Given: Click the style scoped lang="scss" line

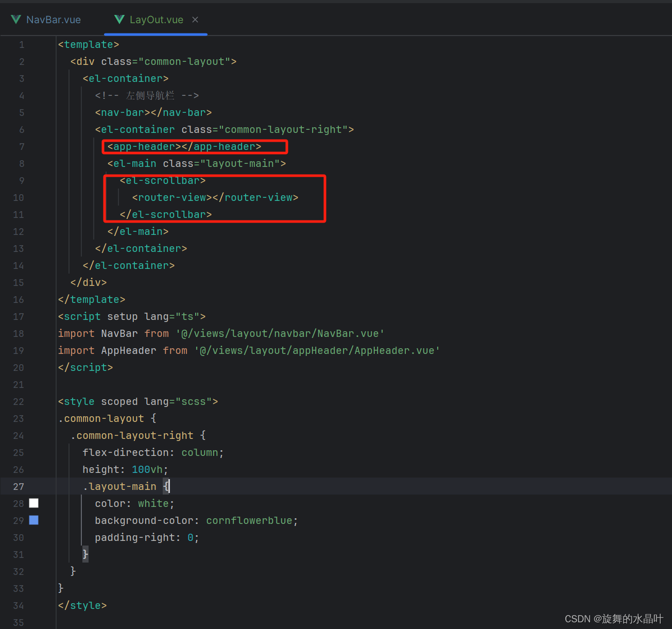Looking at the screenshot, I should 138,401.
